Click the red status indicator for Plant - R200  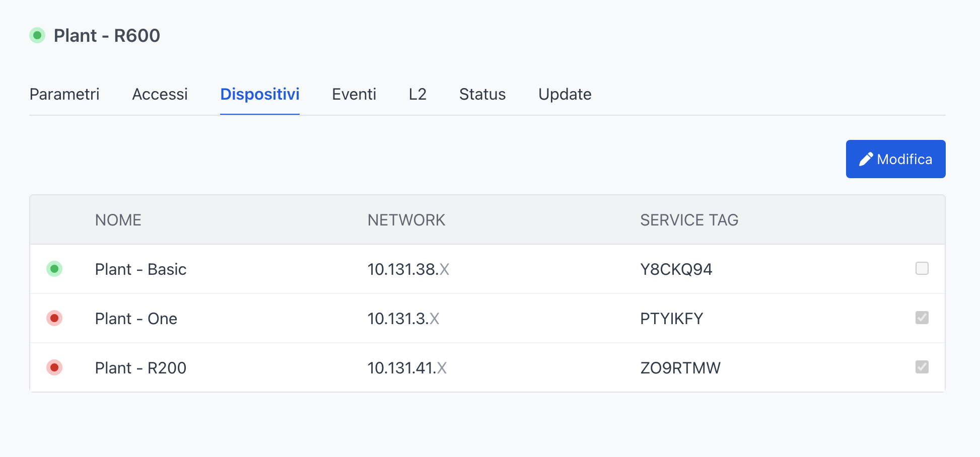pos(54,368)
